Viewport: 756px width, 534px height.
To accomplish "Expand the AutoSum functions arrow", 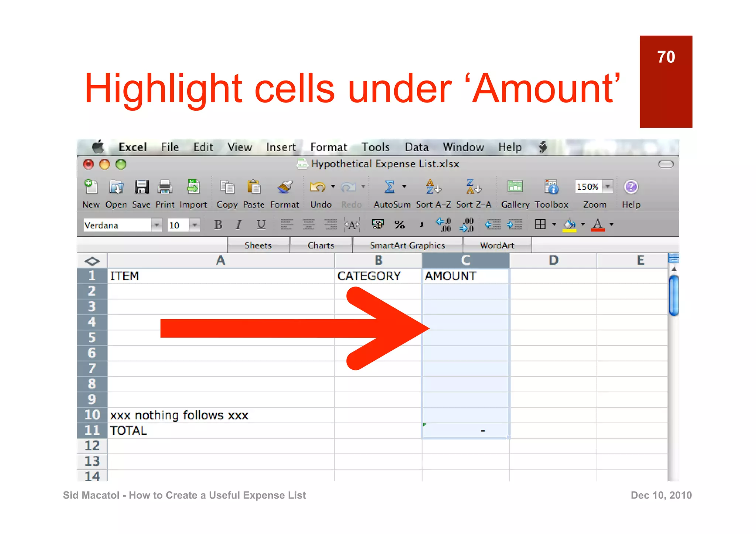I will 404,187.
